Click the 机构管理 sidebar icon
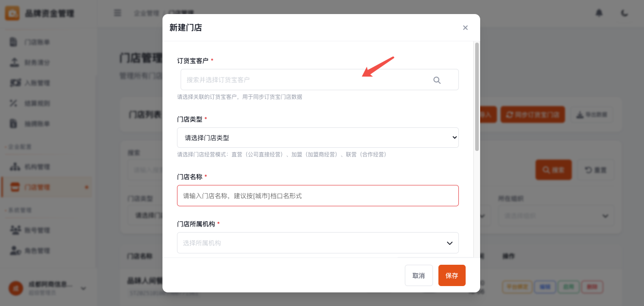This screenshot has width=644, height=306. pyautogui.click(x=15, y=167)
